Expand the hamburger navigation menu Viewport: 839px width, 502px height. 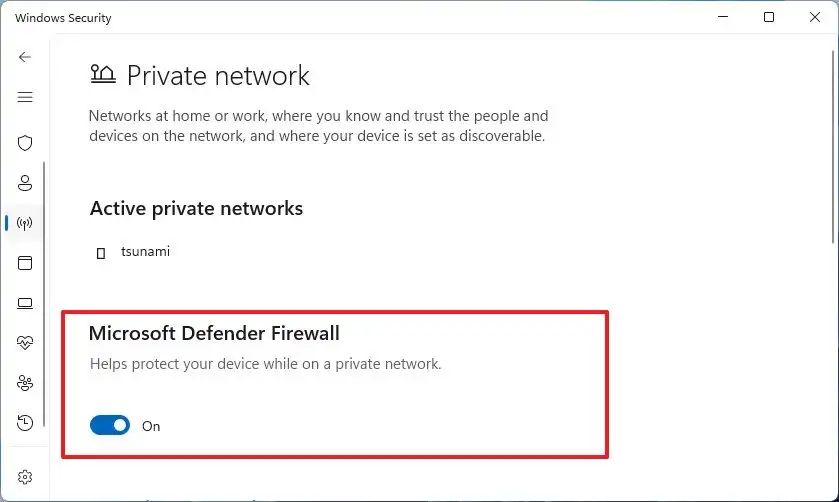(25, 97)
